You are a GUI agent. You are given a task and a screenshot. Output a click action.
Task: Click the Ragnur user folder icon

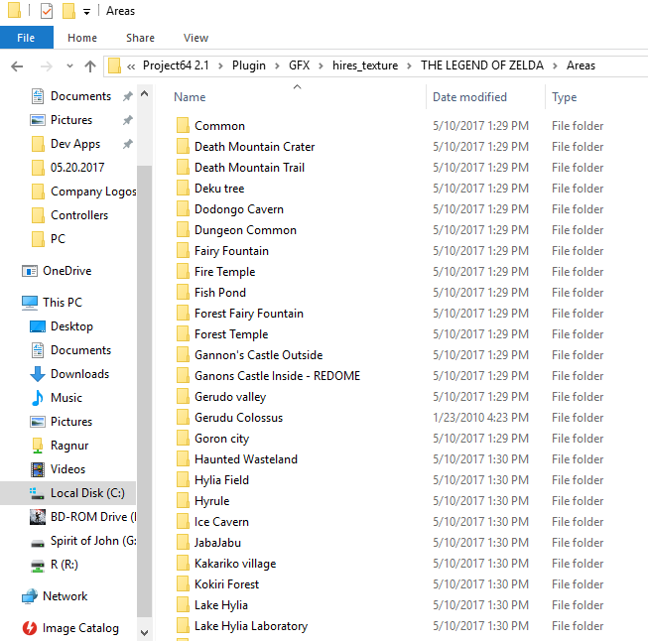point(38,446)
